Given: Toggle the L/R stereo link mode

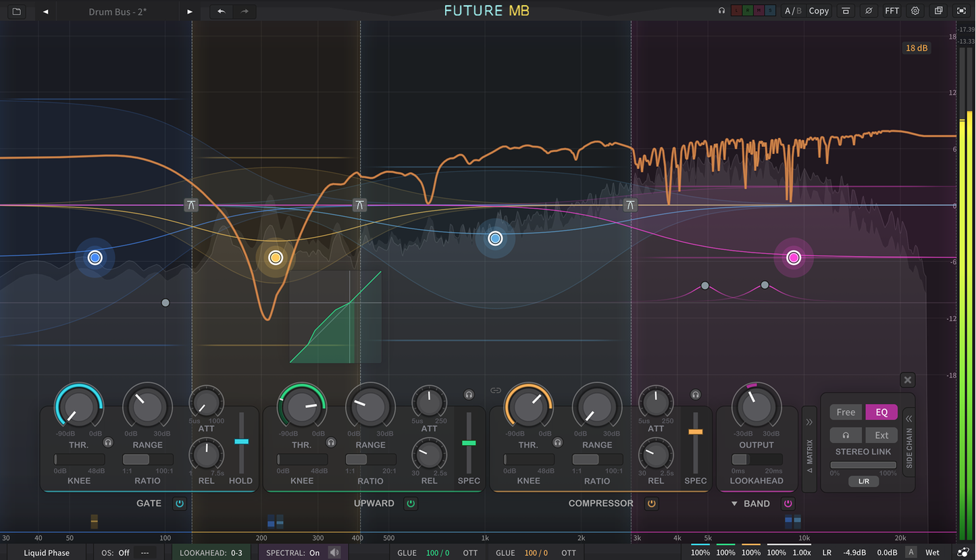Looking at the screenshot, I should (864, 481).
